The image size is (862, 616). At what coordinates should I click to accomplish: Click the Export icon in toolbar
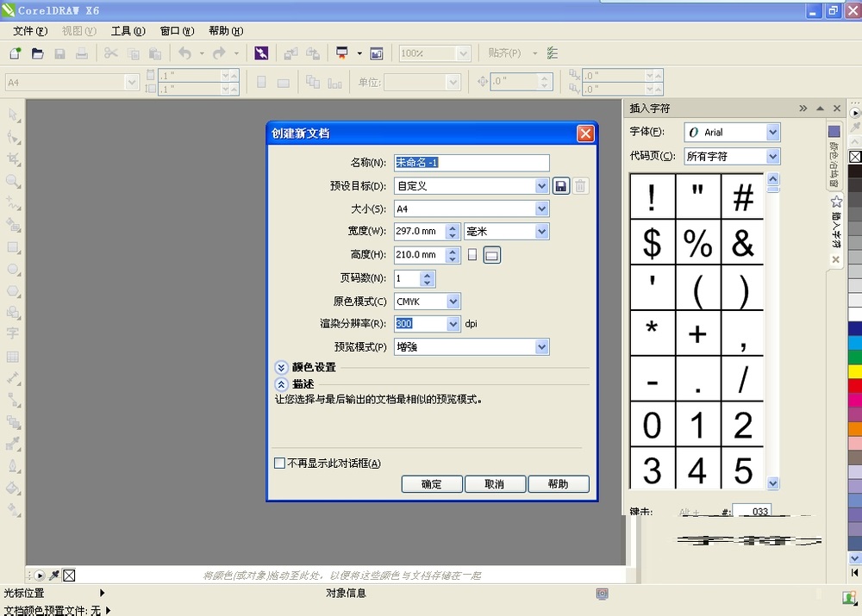point(313,53)
